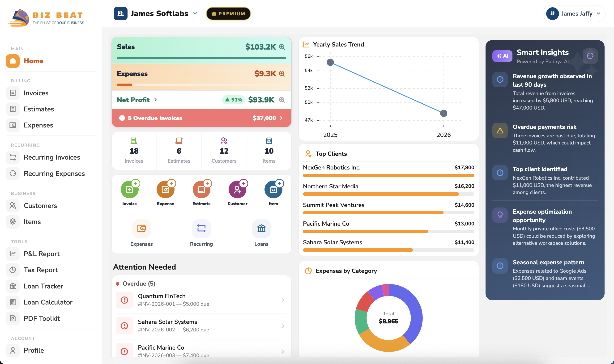Open the James Softlabs company dropdown
This screenshot has width=614, height=364.
point(195,13)
